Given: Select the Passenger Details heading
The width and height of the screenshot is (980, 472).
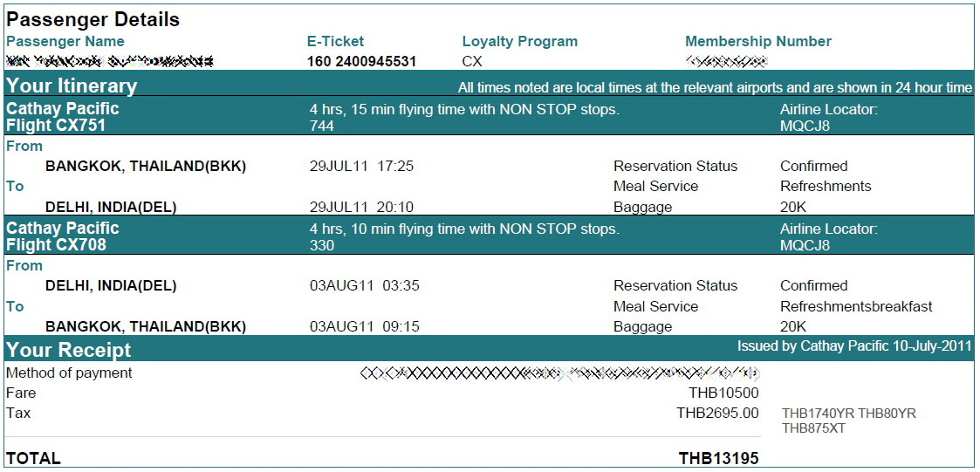Looking at the screenshot, I should (93, 19).
